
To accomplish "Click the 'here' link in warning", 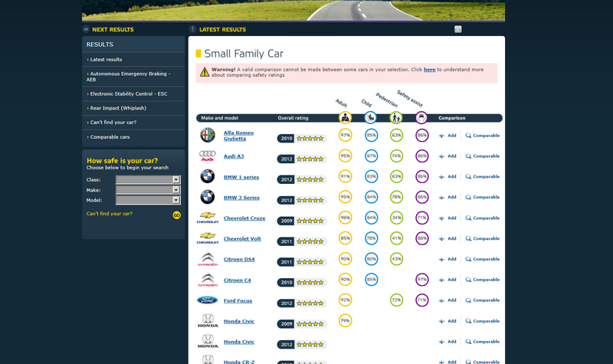I will coord(429,69).
